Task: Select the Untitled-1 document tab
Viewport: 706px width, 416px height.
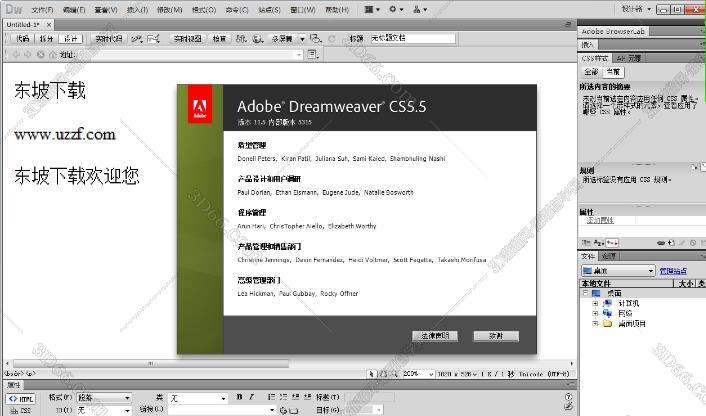Action: 23,24
